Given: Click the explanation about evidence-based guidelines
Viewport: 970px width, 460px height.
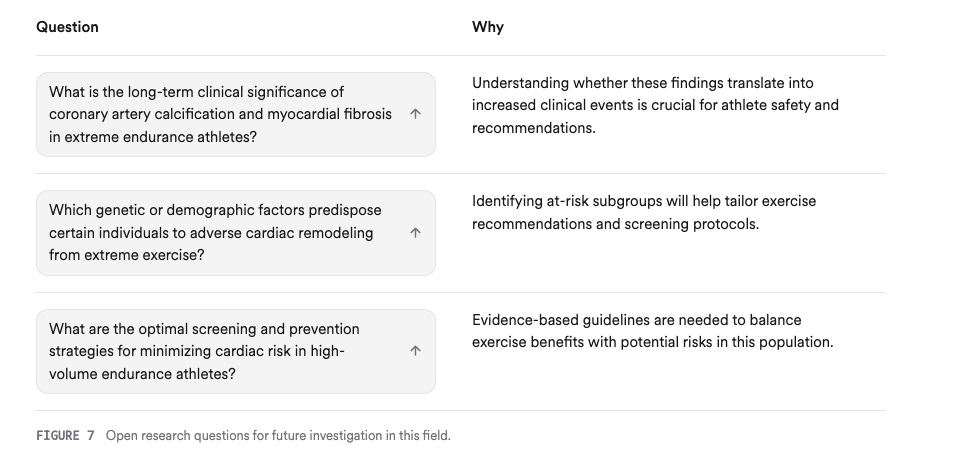Looking at the screenshot, I should point(652,331).
